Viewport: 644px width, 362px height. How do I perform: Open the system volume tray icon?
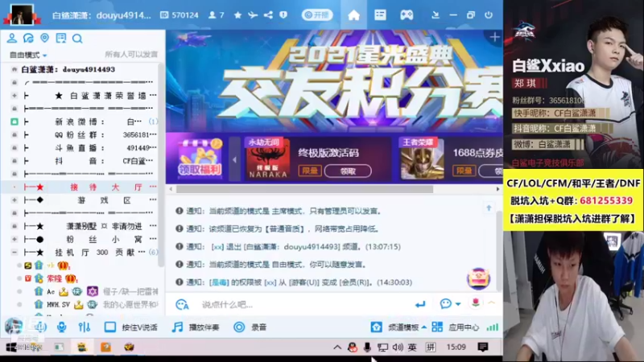coord(397,348)
